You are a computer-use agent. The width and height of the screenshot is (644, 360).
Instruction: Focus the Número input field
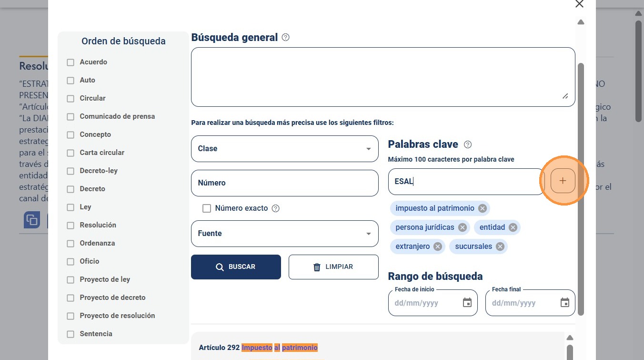click(x=285, y=183)
